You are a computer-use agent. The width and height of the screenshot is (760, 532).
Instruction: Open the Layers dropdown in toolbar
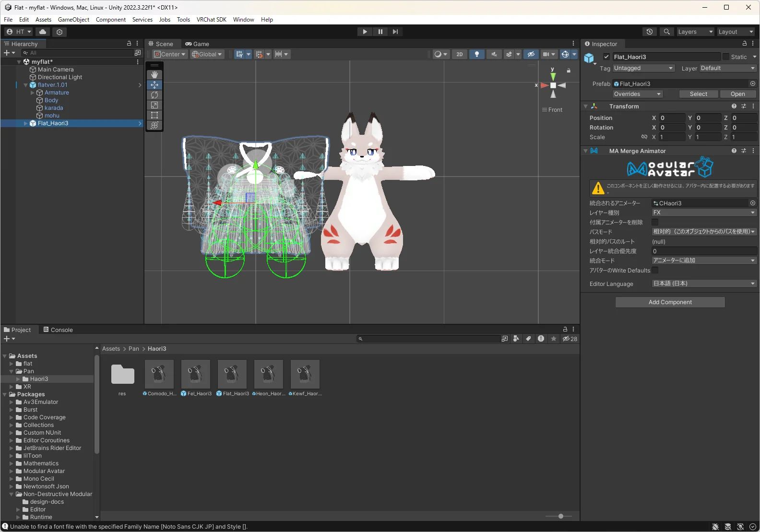tap(695, 32)
